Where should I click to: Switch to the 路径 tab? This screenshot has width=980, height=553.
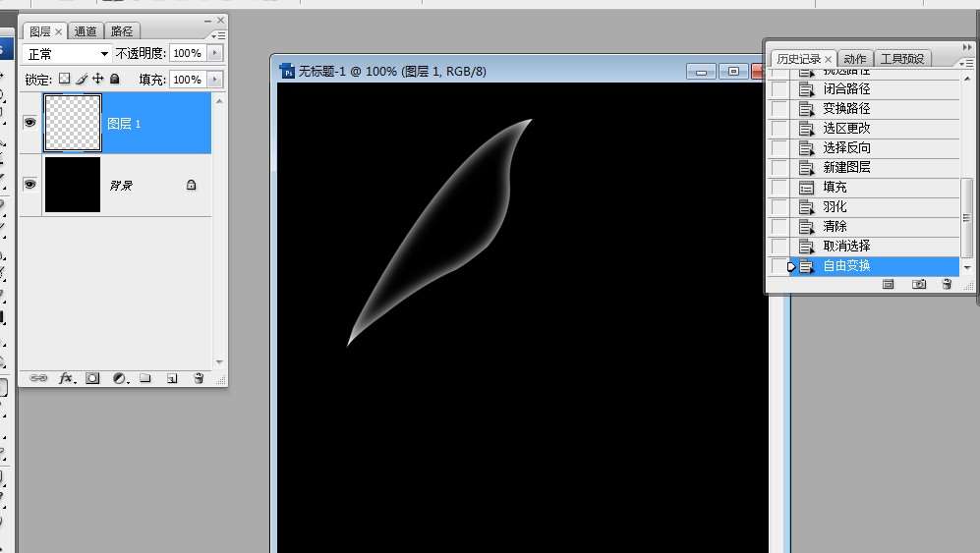tap(122, 31)
